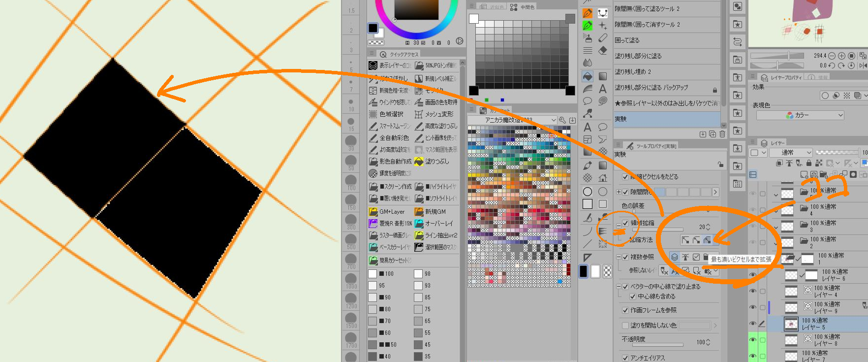Open the アニカラ color set dropdown

pyautogui.click(x=512, y=120)
